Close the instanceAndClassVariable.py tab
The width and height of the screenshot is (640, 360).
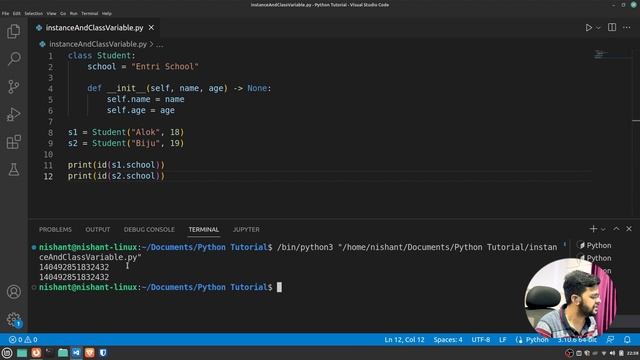[x=151, y=27]
